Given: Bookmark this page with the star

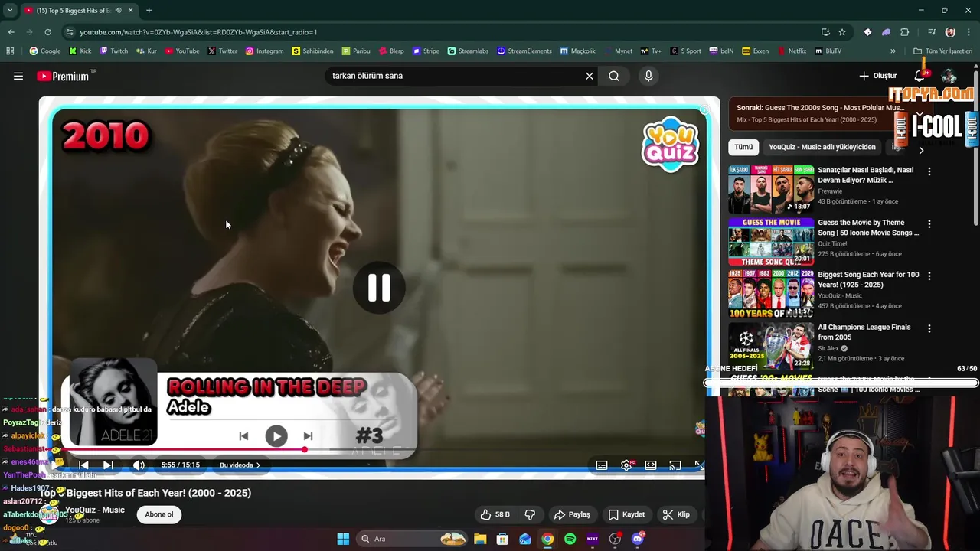Looking at the screenshot, I should (x=842, y=32).
